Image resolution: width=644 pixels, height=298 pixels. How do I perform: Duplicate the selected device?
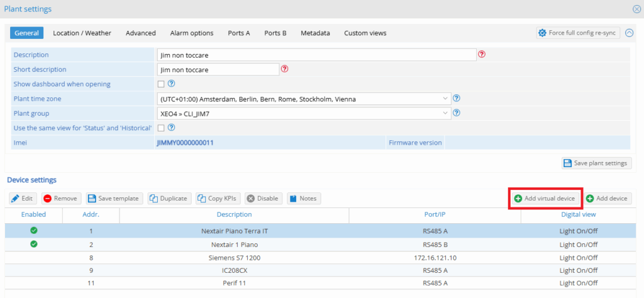[169, 198]
